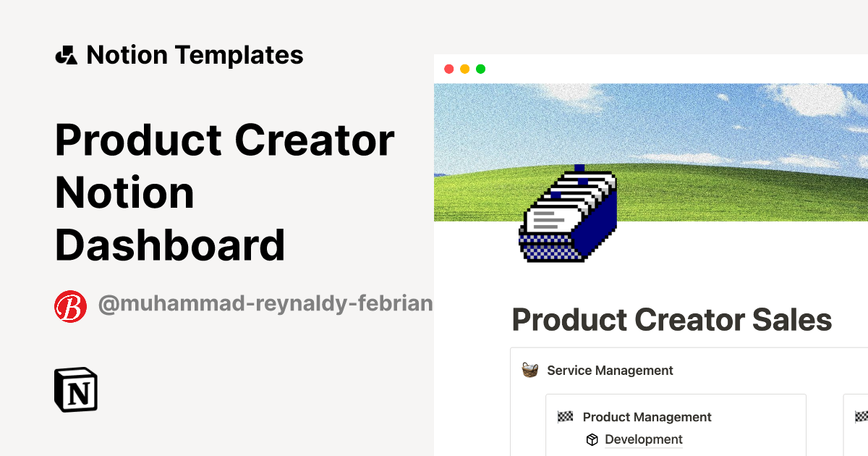Select the black Notion N logo
Screen dimensions: 868x456
click(75, 389)
